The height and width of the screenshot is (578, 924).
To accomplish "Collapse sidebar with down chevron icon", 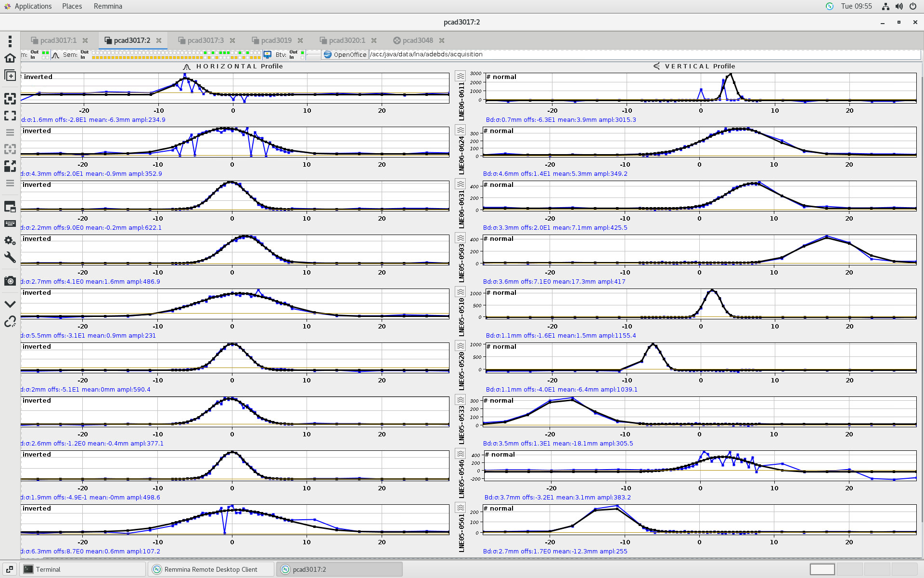I will (10, 304).
